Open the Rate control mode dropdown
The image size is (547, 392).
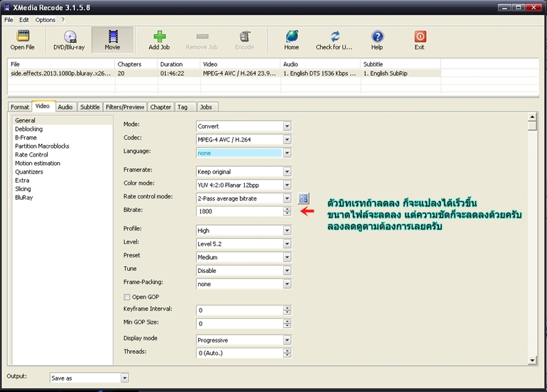287,198
